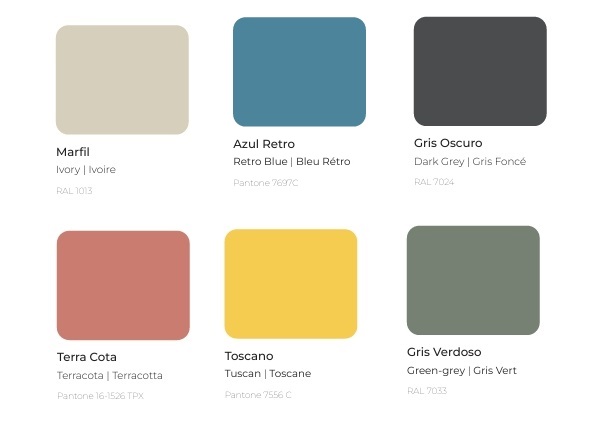Screen dimensions: 608x436
Task: Click the Gris Verdoso title text
Action: tap(444, 352)
